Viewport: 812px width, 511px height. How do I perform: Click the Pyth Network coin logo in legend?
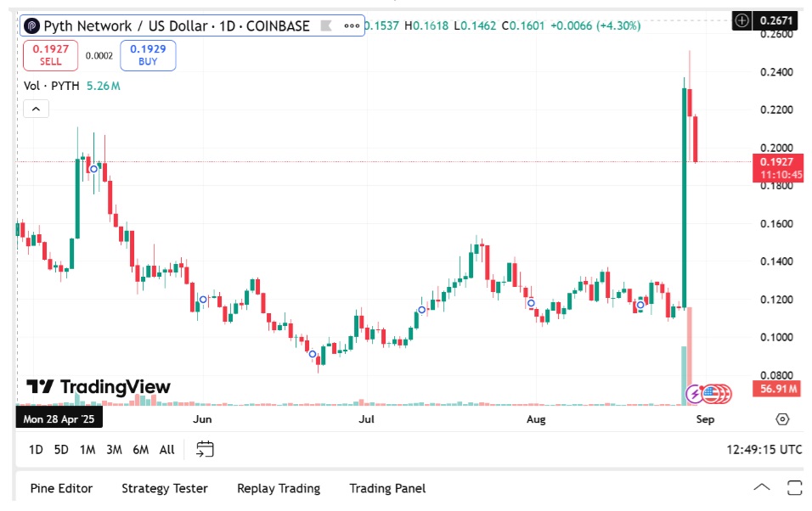[31, 25]
